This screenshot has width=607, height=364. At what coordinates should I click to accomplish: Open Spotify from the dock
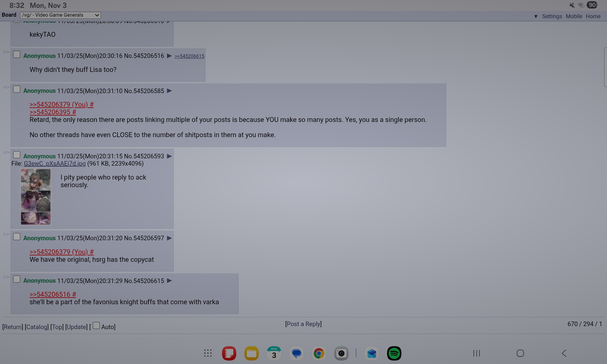(x=394, y=353)
